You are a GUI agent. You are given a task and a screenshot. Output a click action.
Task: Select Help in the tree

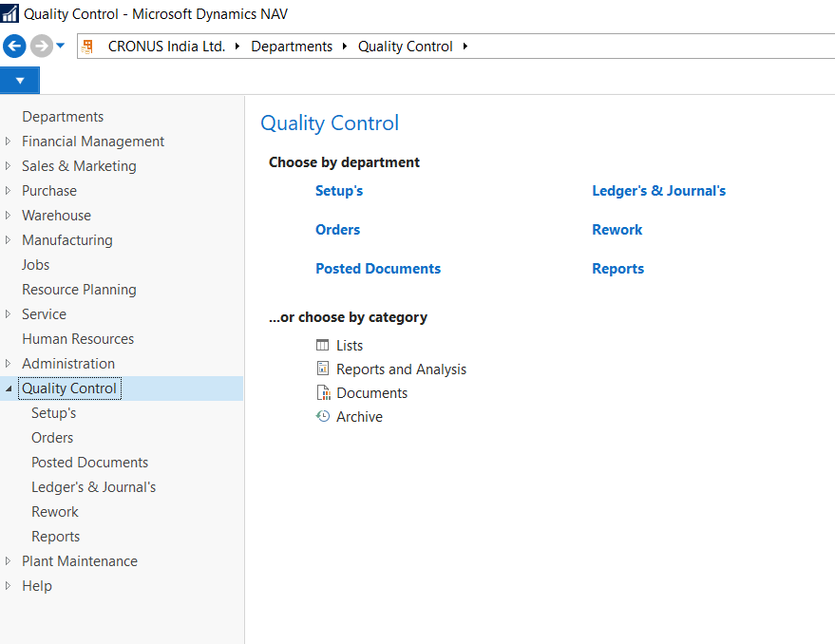tap(37, 585)
